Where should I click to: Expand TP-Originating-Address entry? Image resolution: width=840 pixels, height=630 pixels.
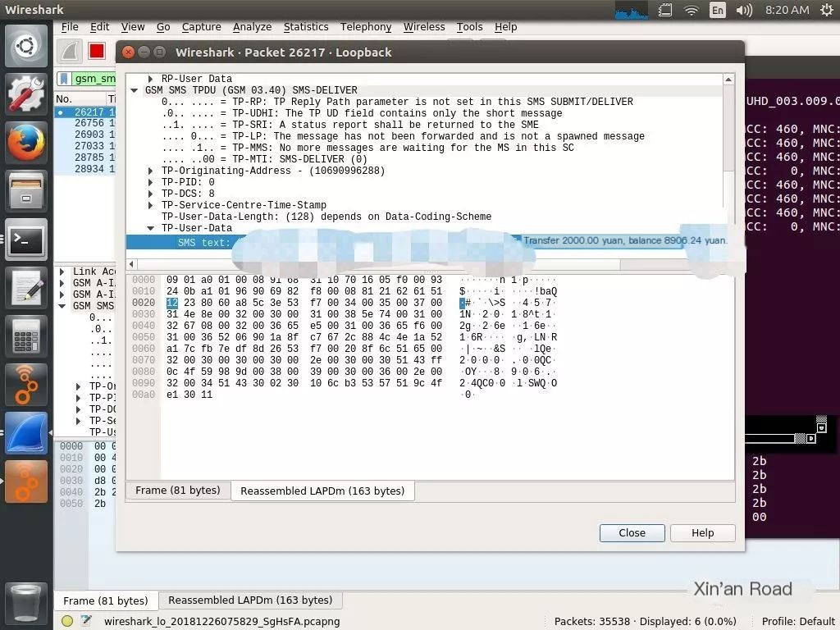tap(151, 171)
